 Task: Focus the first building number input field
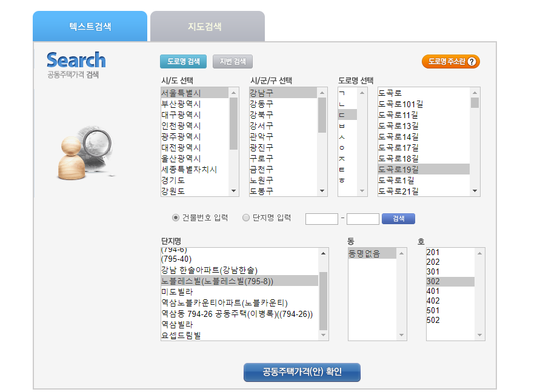point(321,219)
